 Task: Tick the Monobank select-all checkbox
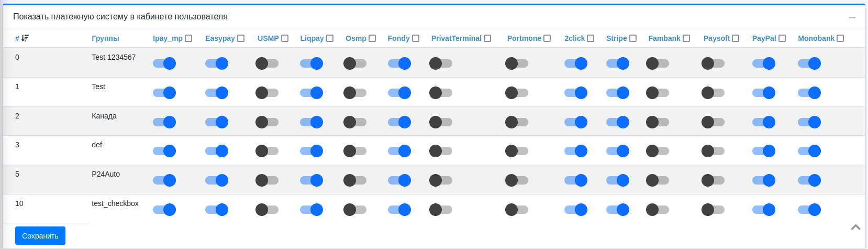coord(840,38)
